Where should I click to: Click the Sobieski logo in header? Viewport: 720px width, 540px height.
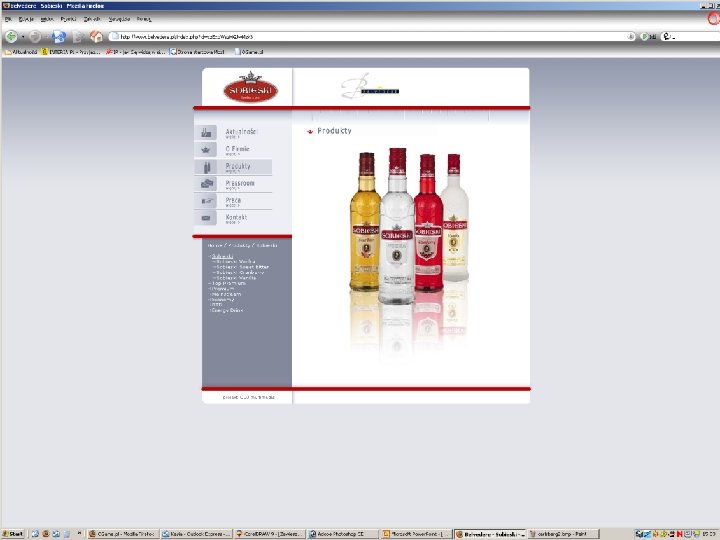(251, 87)
